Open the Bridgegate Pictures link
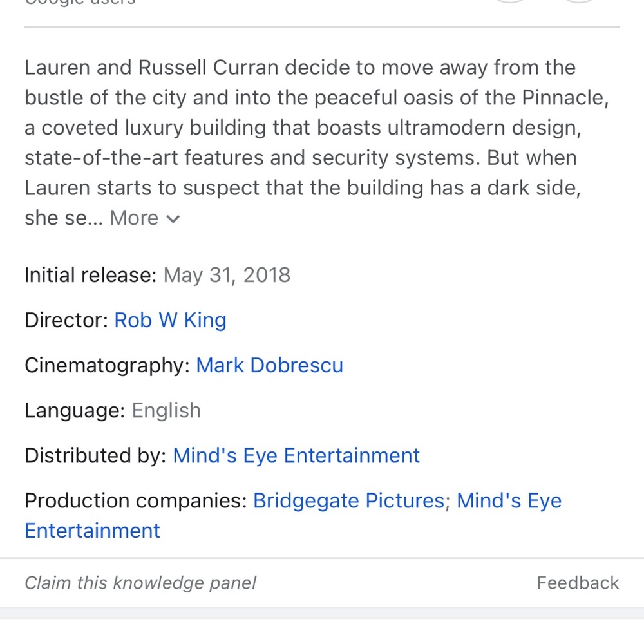The height and width of the screenshot is (644, 644). [x=348, y=500]
